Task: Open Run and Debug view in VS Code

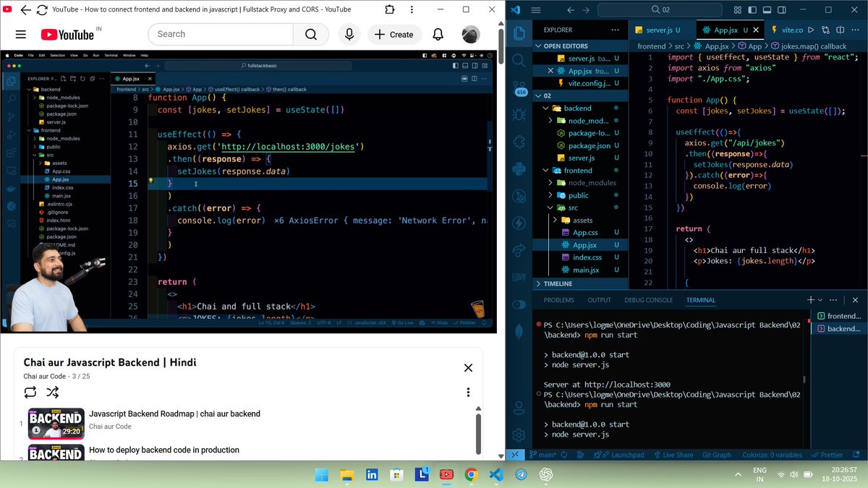Action: pyautogui.click(x=519, y=114)
